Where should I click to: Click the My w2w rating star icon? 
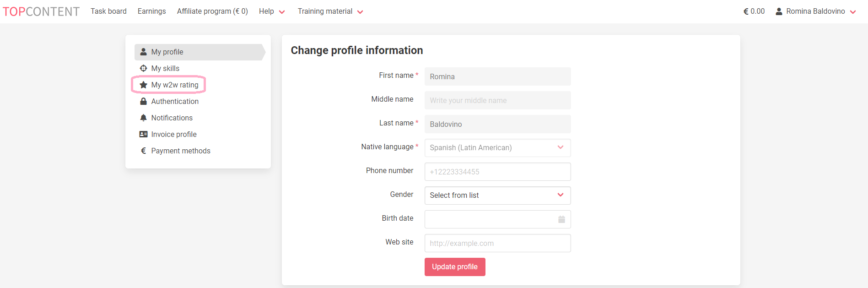[144, 85]
